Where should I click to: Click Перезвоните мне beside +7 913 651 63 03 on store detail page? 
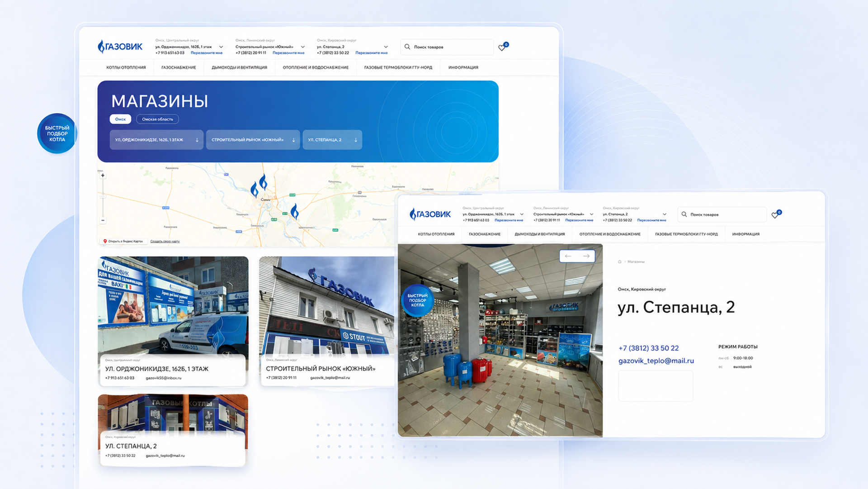tap(509, 220)
